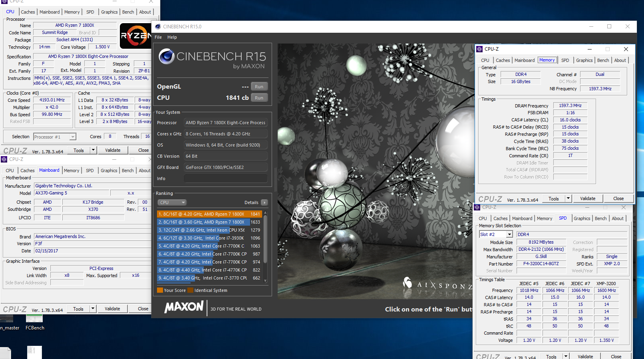Image resolution: width=644 pixels, height=359 pixels.
Task: Select ranking entry 8C/16T @ 3.60 GHz
Action: [209, 222]
